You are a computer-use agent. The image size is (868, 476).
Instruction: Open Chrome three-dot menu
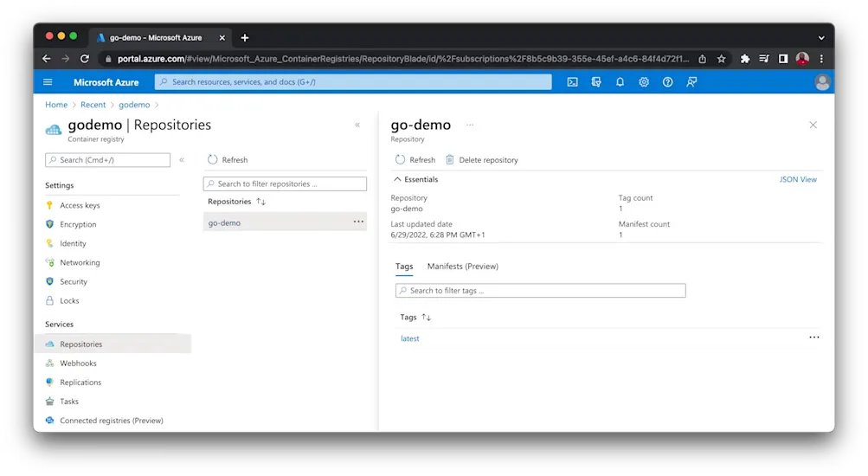[x=821, y=59]
